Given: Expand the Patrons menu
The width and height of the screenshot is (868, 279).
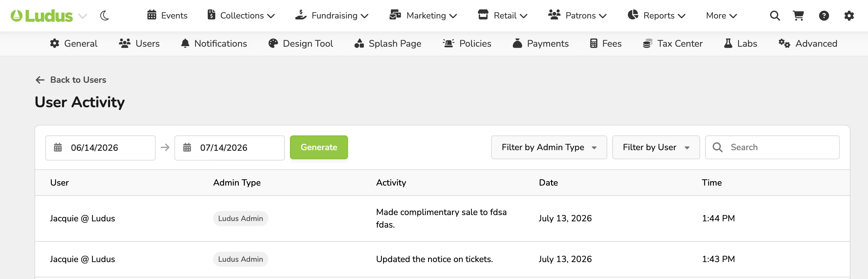Looking at the screenshot, I should 577,15.
